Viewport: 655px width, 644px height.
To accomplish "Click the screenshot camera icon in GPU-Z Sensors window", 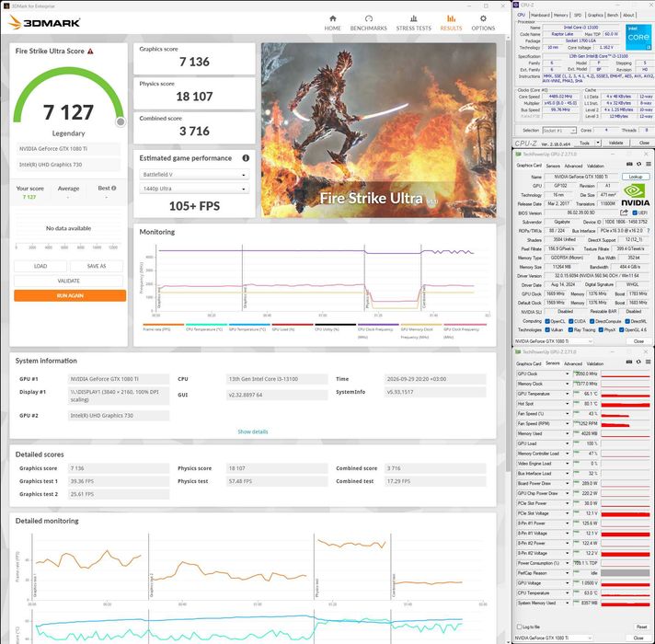I will point(629,362).
